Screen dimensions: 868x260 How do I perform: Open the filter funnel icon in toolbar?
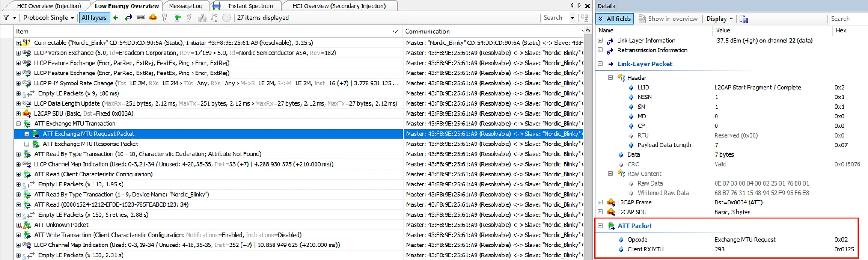[x=6, y=18]
